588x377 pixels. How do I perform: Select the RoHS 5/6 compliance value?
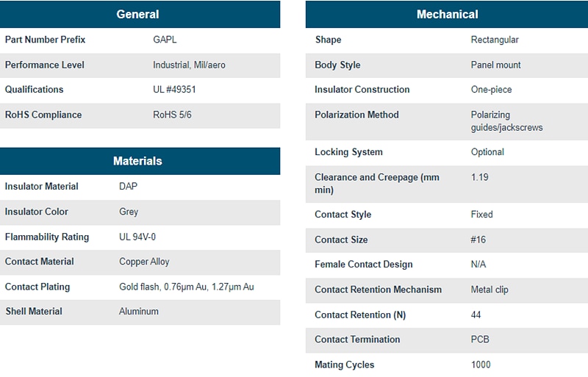172,115
